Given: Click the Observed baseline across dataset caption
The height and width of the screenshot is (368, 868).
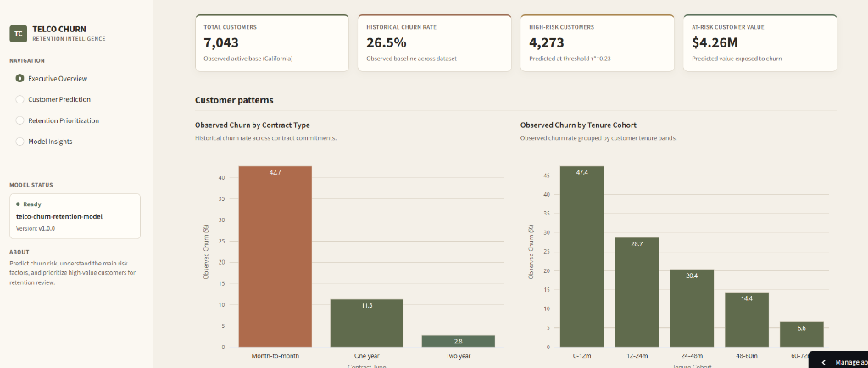Looking at the screenshot, I should (x=411, y=59).
